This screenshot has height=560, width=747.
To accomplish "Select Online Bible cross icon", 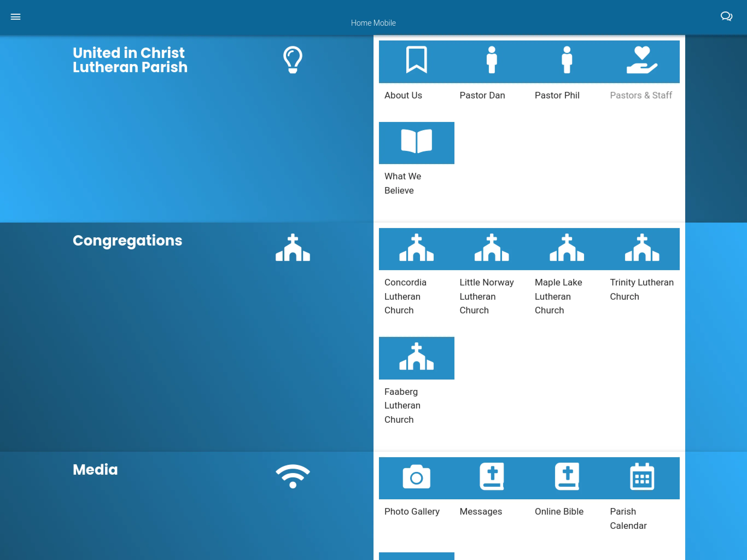I will point(567,478).
